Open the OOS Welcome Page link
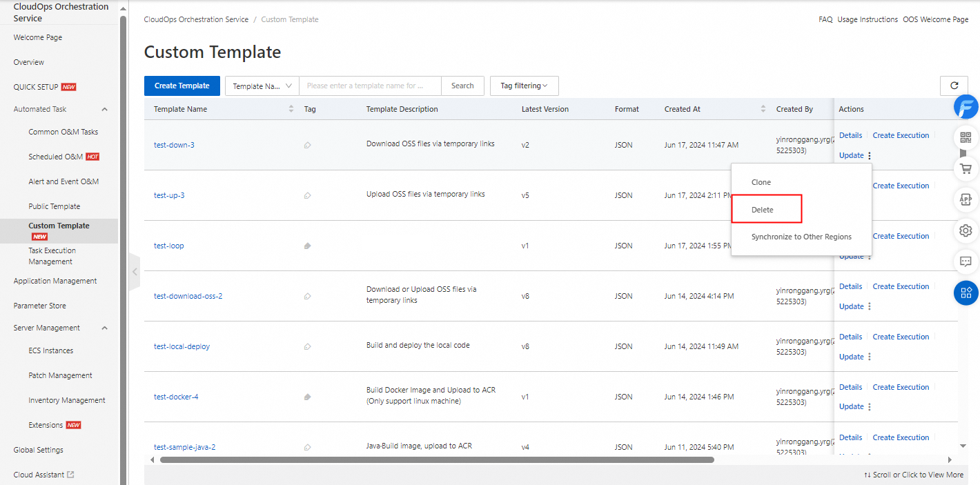The height and width of the screenshot is (485, 980). [x=935, y=19]
